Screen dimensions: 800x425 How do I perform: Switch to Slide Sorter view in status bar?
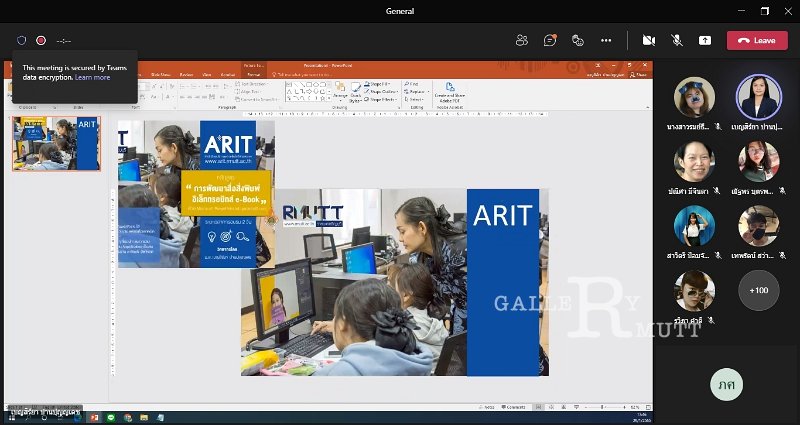click(x=551, y=407)
